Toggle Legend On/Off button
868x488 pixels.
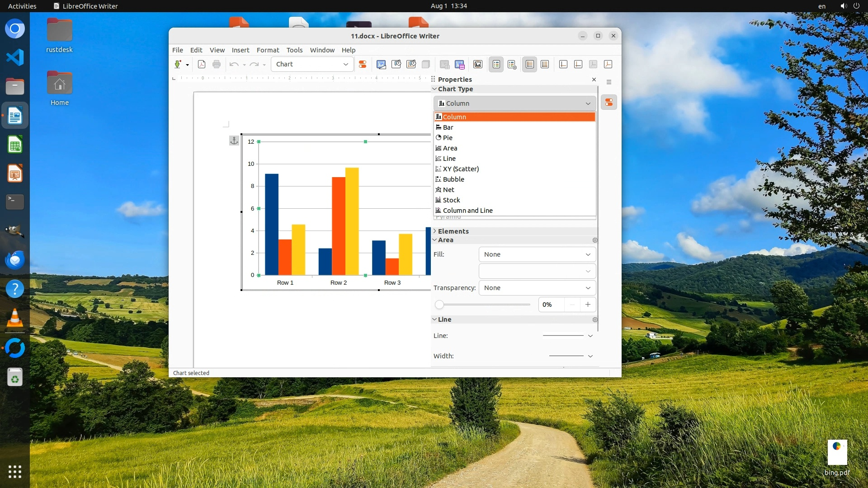point(496,64)
